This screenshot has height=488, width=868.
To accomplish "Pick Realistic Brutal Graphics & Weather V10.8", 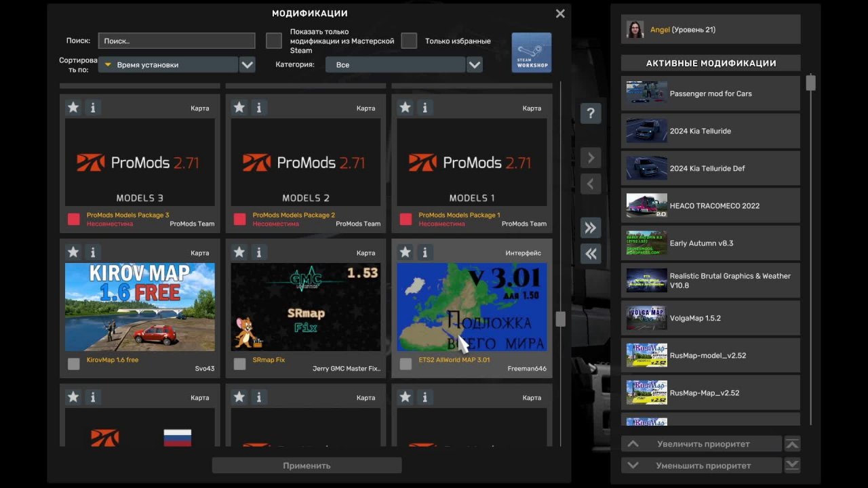I will (711, 281).
